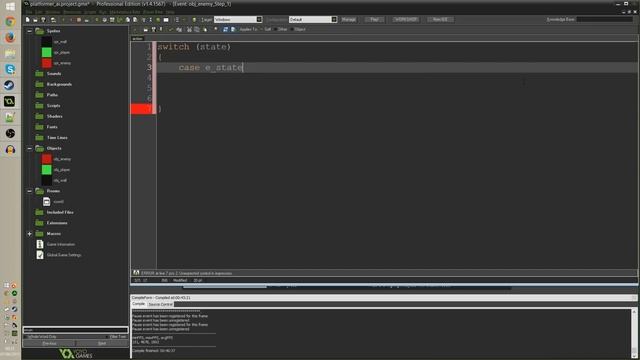Select the Other radio button
This screenshot has height=360, width=640.
point(276,29)
